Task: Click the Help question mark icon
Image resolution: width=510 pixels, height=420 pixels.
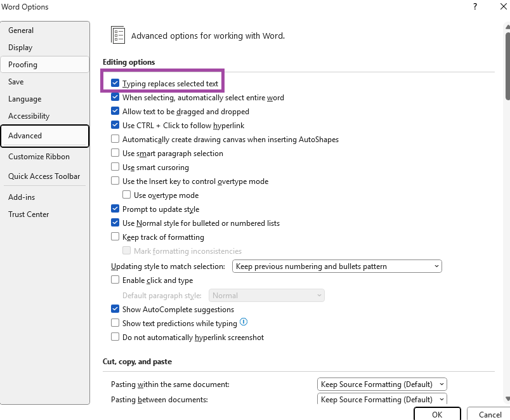Action: pos(475,6)
